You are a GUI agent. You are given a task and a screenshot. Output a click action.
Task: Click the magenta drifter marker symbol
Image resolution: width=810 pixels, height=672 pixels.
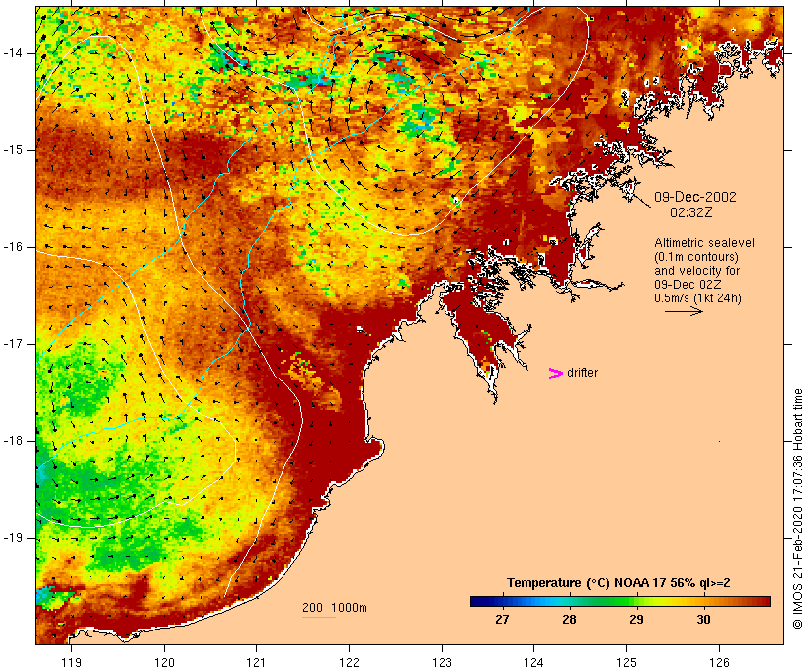pos(556,374)
